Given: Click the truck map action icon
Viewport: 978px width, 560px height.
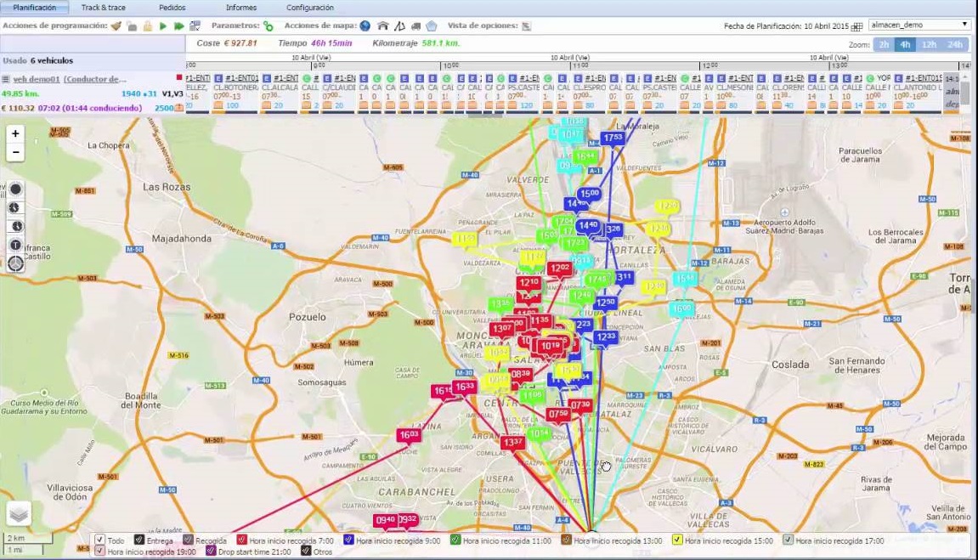Looking at the screenshot, I should pos(416,26).
